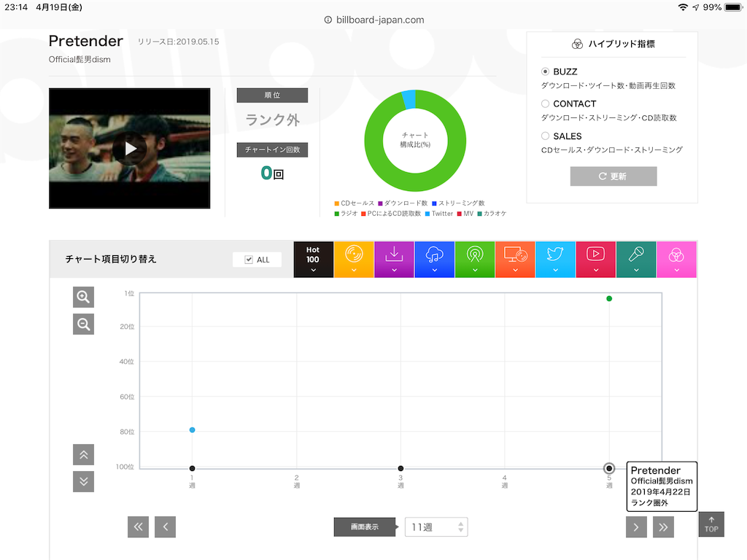Click the selected week 5 rank-out marker
This screenshot has width=747, height=560.
click(609, 469)
